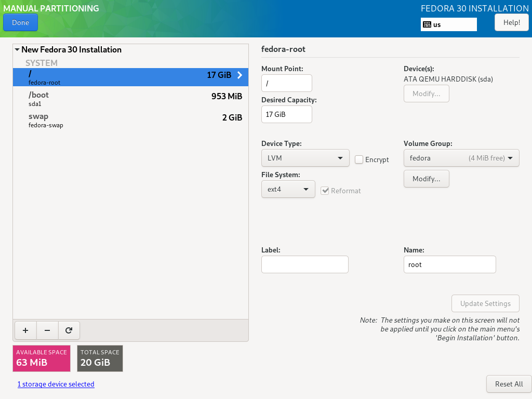Click the remove mount point minus icon
532x399 pixels.
[47, 330]
